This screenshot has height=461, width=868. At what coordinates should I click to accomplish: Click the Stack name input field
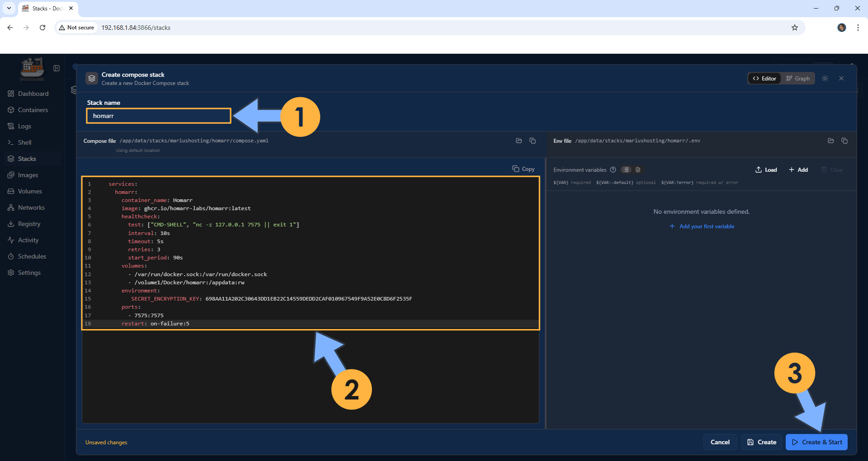[158, 116]
